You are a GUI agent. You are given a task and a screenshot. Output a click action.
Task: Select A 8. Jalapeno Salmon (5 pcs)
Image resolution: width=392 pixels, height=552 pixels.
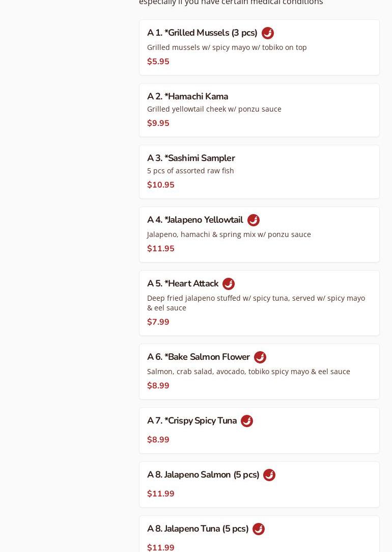[x=203, y=475]
